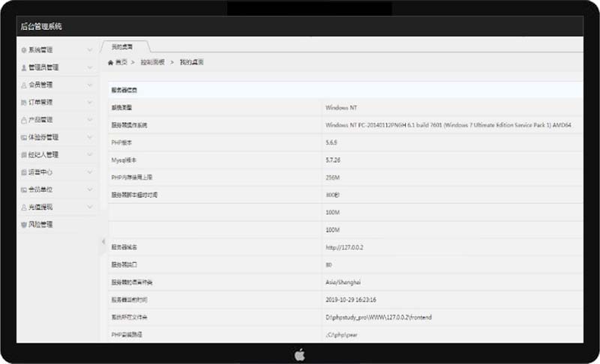Click the person icon beside 管理员管理
600x364 pixels.
[24, 67]
